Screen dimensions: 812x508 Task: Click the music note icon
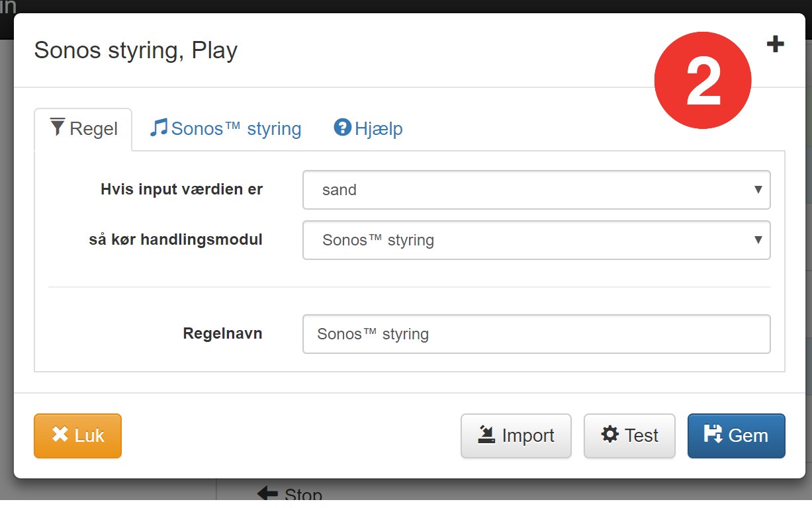point(158,127)
